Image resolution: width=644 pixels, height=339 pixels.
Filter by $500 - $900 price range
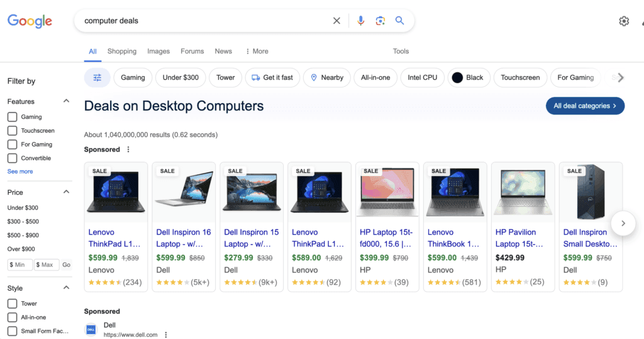[23, 235]
